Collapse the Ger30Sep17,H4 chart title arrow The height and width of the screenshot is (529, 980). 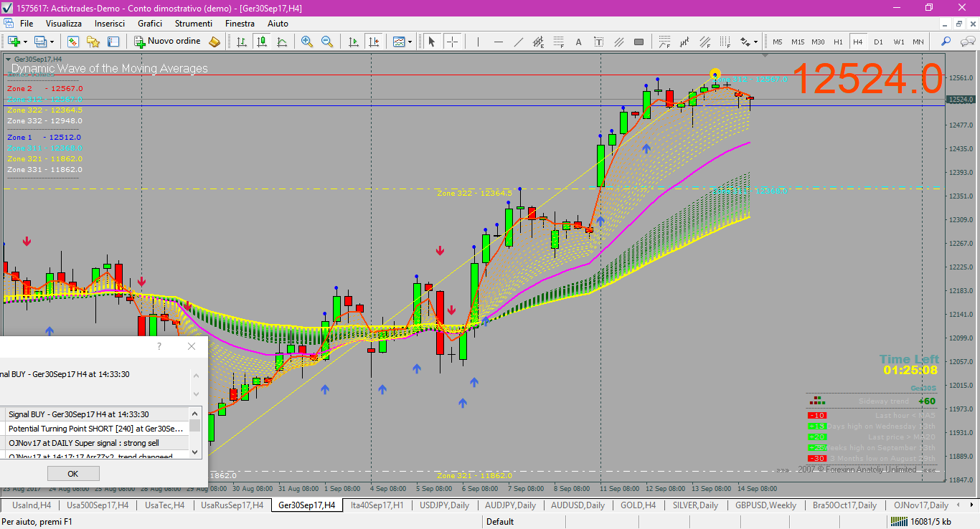pyautogui.click(x=8, y=59)
